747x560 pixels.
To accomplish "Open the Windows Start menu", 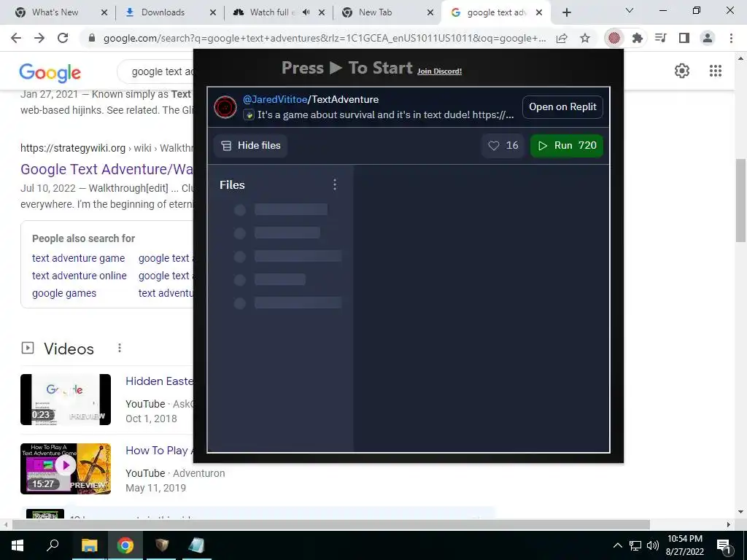I will point(17,545).
